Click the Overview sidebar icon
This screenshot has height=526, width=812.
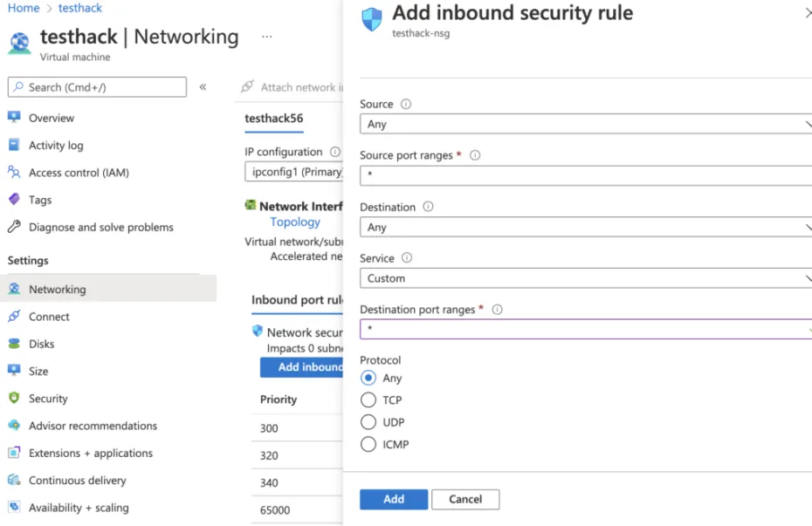14,118
